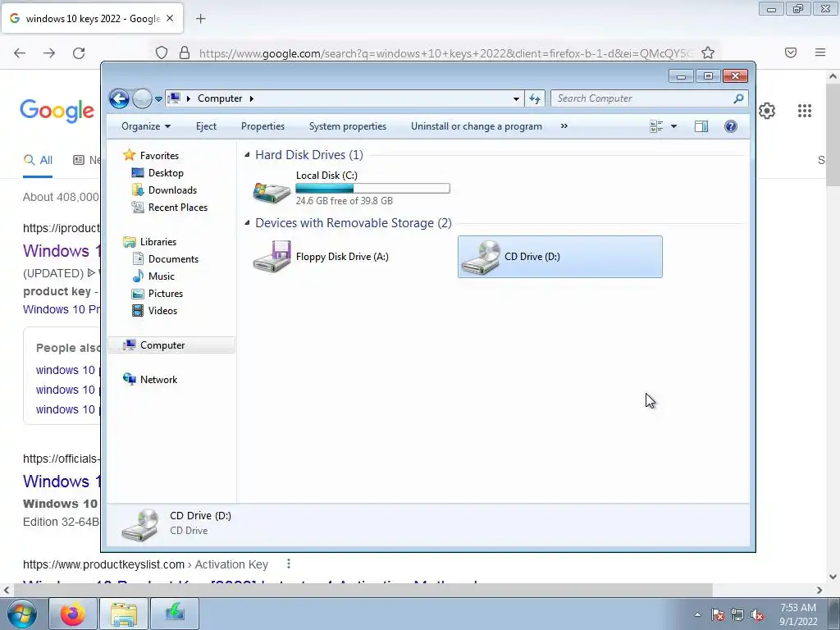Open the address bar history dropdown

pos(516,98)
